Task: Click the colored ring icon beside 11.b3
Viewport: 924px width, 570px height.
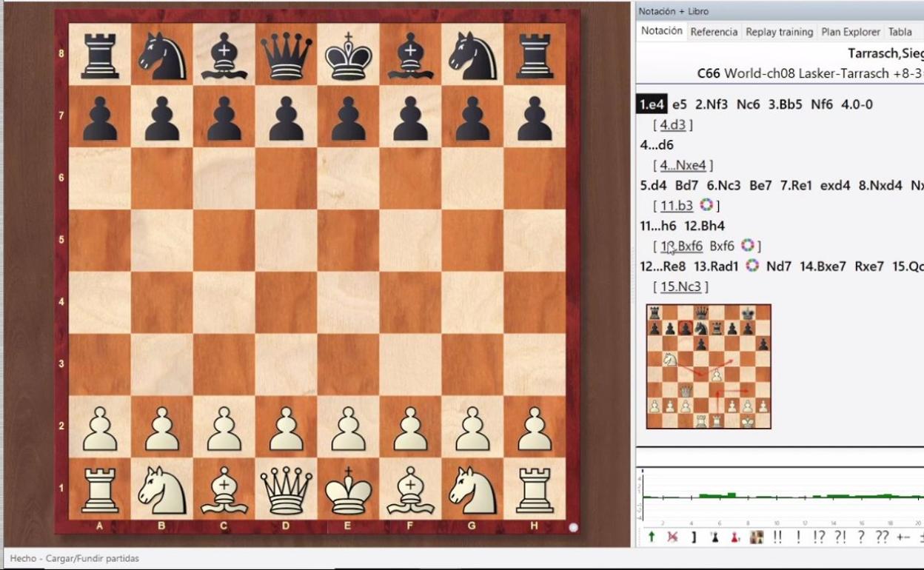Action: 706,205
